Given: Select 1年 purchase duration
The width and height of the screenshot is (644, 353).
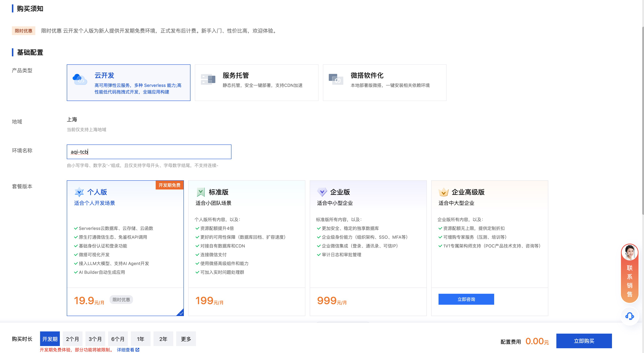Looking at the screenshot, I should pos(141,339).
